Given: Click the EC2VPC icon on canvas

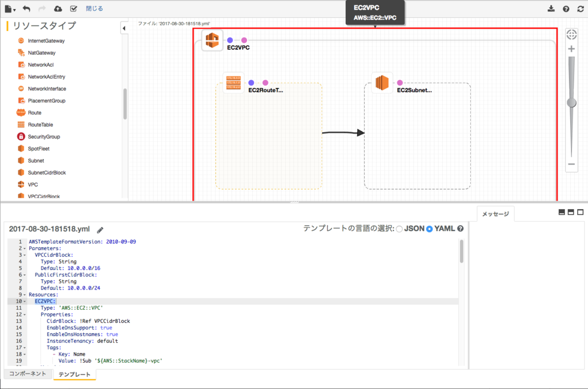Looking at the screenshot, I should [x=212, y=40].
